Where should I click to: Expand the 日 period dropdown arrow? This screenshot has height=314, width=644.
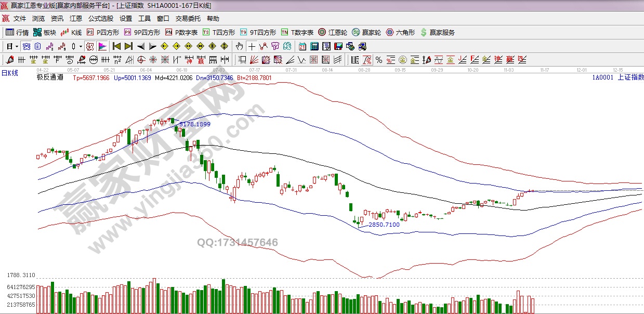[16, 46]
